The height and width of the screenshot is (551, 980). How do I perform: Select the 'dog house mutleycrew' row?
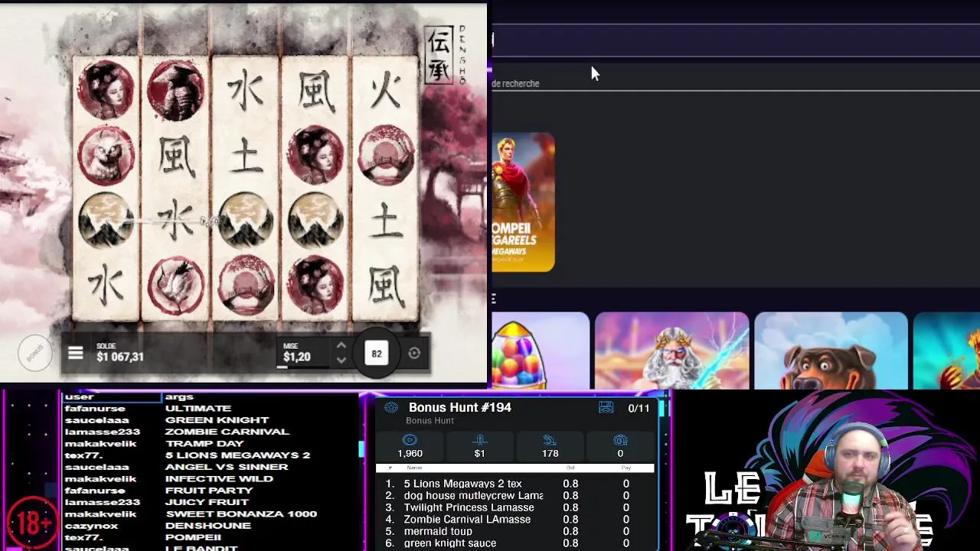tap(514, 495)
